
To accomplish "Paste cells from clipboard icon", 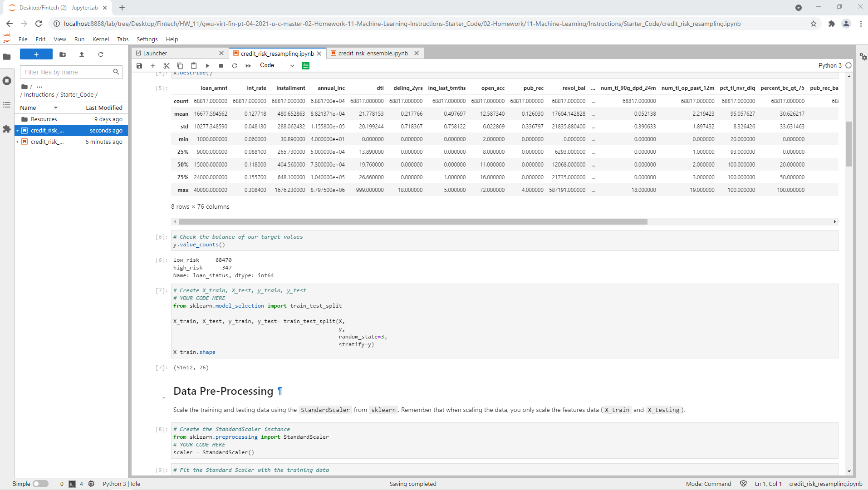I will pos(194,66).
